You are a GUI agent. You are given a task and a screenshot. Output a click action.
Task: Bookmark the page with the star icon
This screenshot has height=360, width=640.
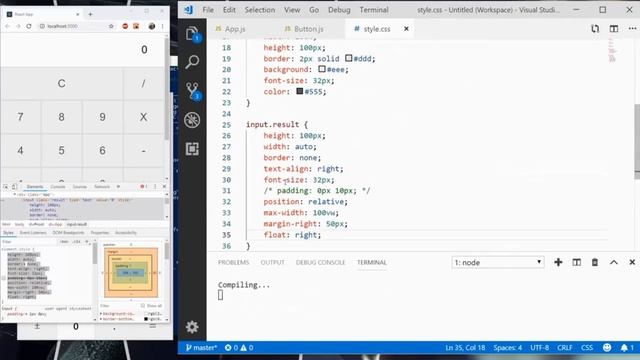[x=111, y=26]
